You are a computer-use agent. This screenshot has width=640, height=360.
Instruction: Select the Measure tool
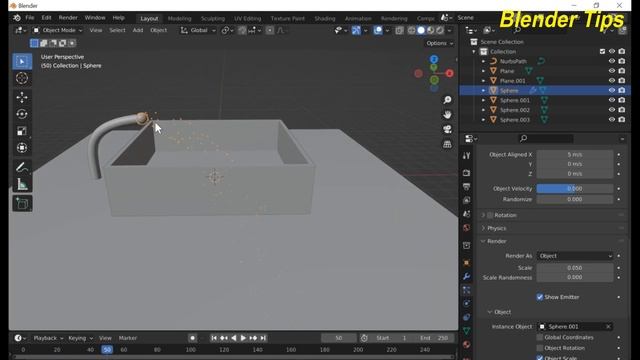22,184
